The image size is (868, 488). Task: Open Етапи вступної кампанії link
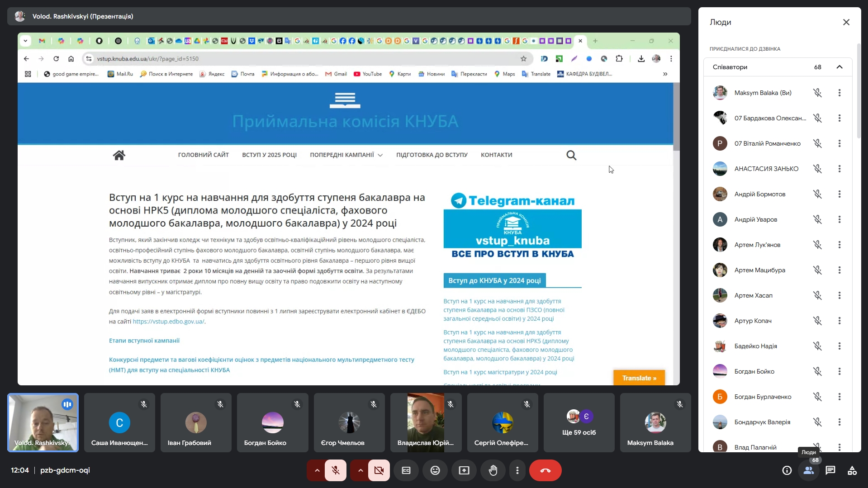click(144, 341)
